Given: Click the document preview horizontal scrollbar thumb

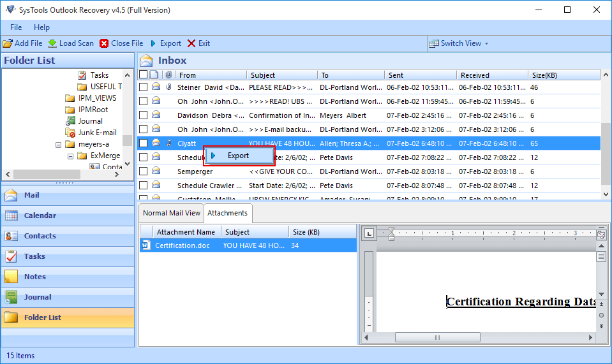Looking at the screenshot, I should pyautogui.click(x=438, y=337).
